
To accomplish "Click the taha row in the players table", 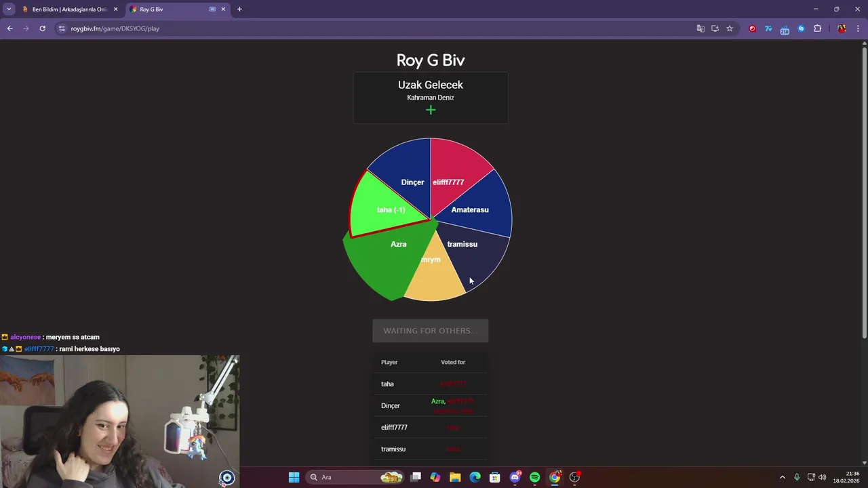I will click(431, 384).
